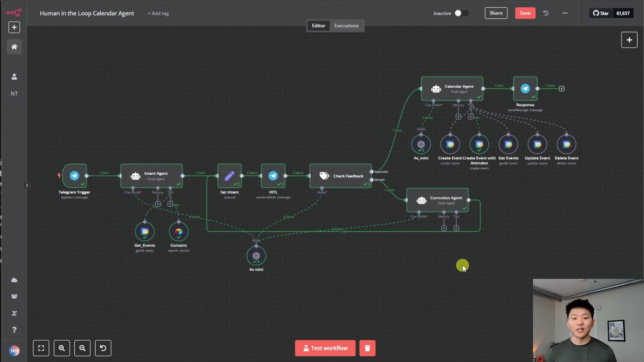Viewport: 644px width, 362px height.
Task: Select the Create Event with Attendee node
Action: (479, 144)
